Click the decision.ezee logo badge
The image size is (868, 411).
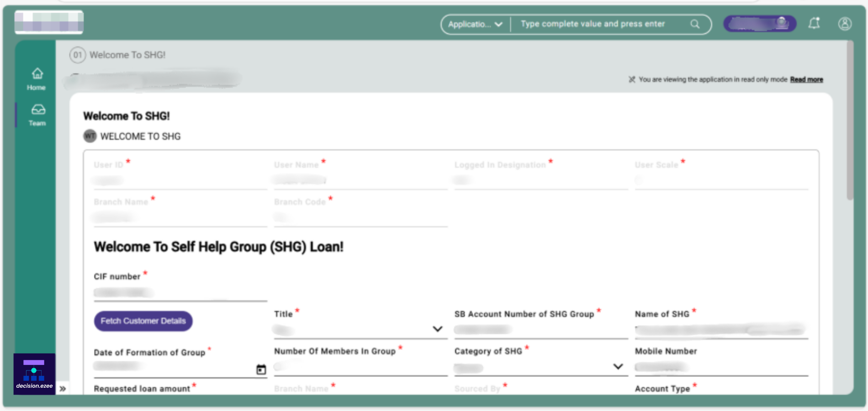[x=34, y=372]
